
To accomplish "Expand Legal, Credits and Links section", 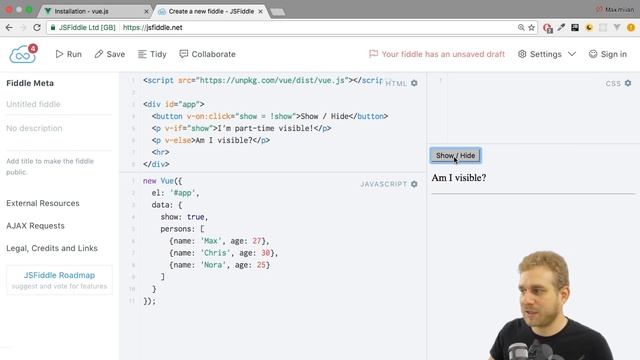I will coord(52,248).
